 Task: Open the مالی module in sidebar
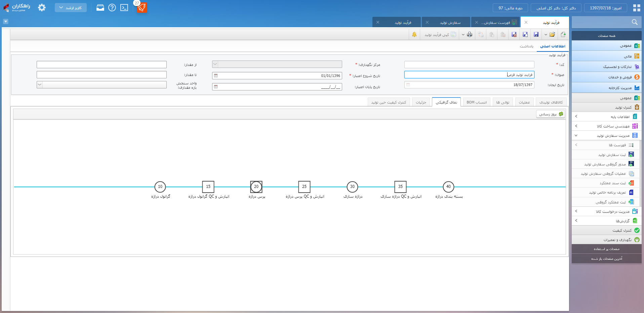[607, 56]
